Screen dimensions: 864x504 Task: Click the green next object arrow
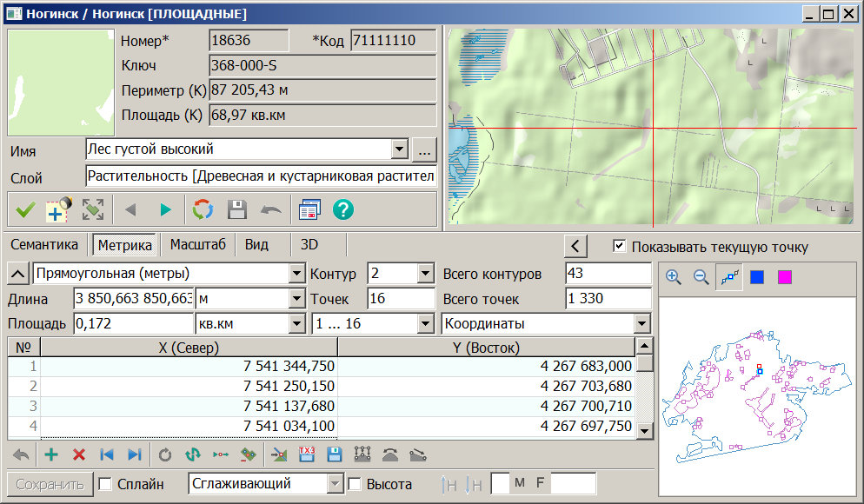[165, 209]
